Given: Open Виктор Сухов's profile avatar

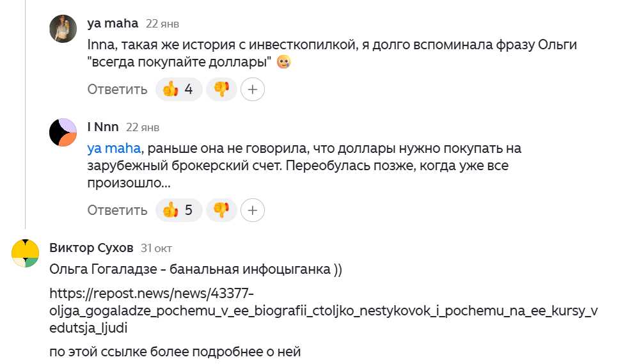Looking at the screenshot, I should [26, 253].
